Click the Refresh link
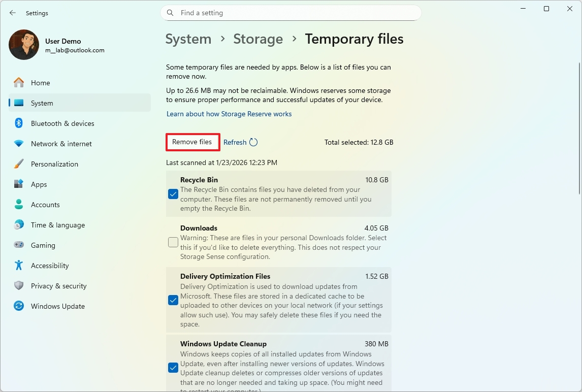The width and height of the screenshot is (582, 392). (x=235, y=143)
